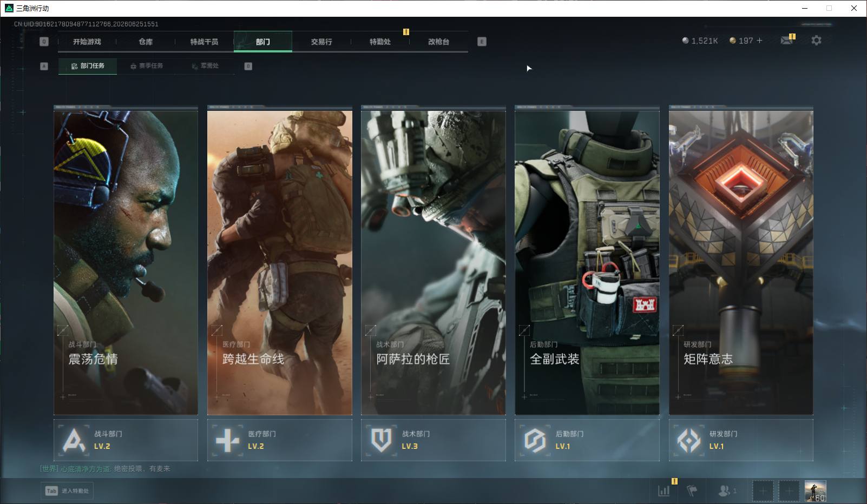
Task: Open the 跨越生命线 mission card
Action: (280, 262)
